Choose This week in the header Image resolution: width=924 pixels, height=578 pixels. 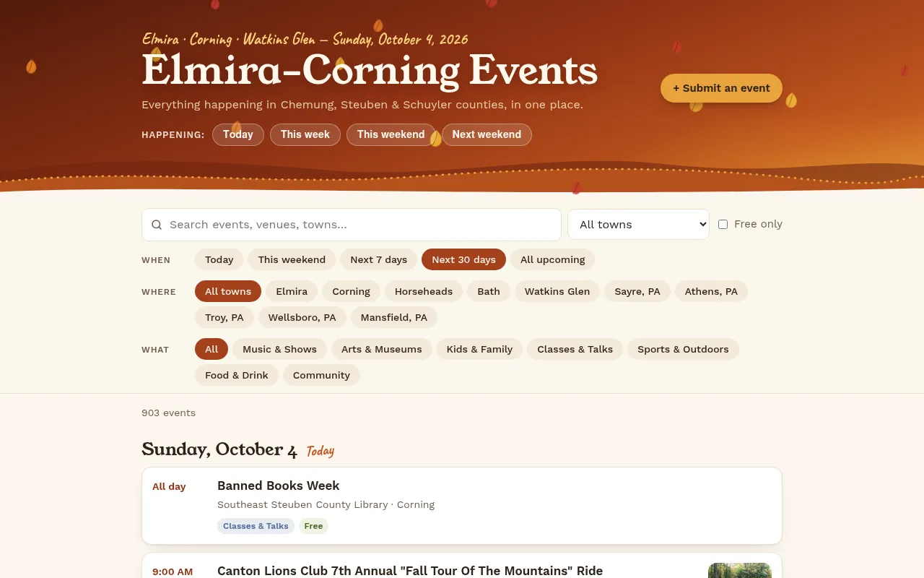(x=305, y=134)
